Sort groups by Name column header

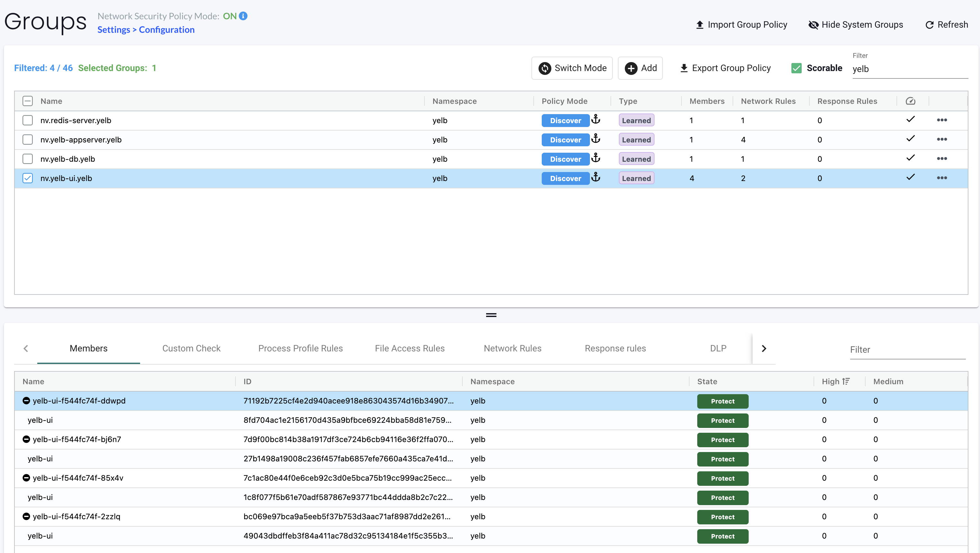point(51,101)
